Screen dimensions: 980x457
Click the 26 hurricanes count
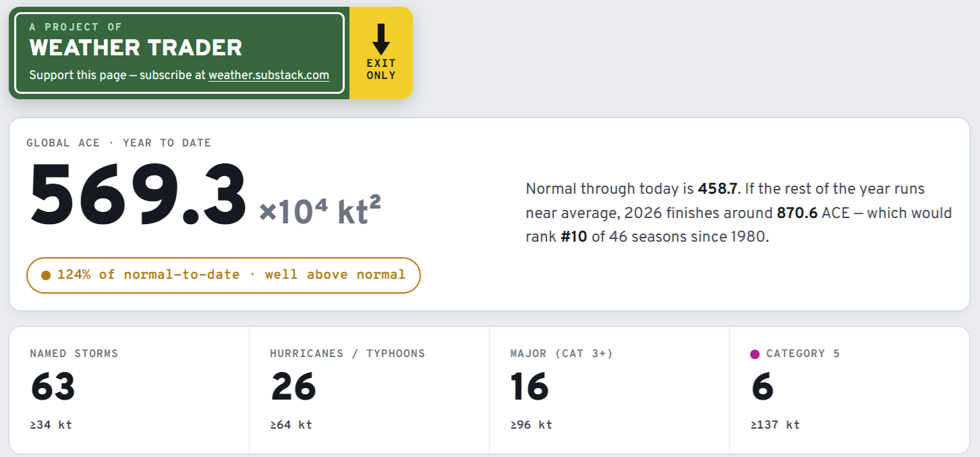tap(293, 387)
